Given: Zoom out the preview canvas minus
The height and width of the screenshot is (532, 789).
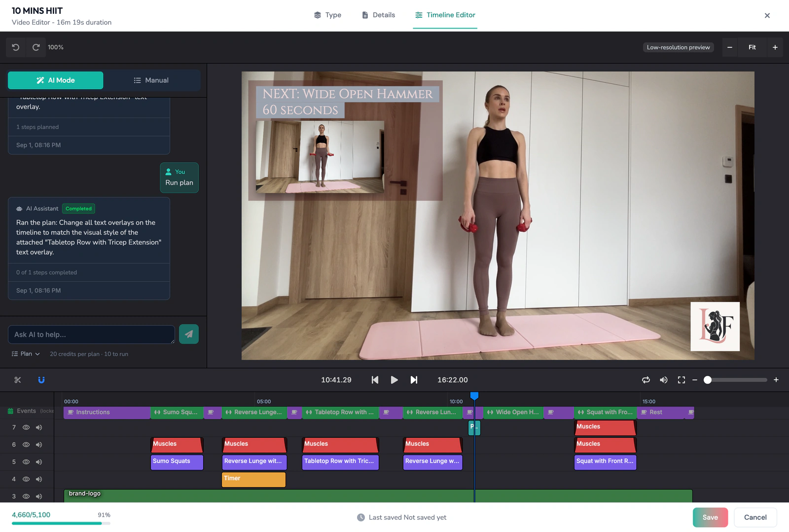Looking at the screenshot, I should tap(730, 47).
